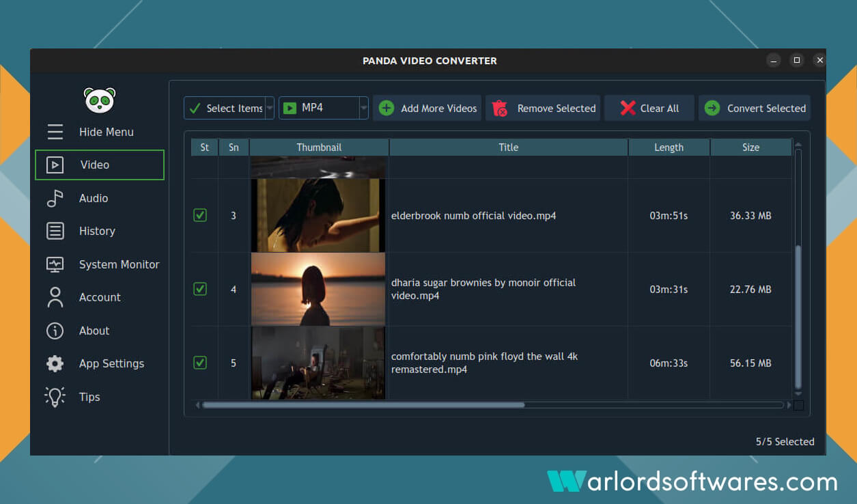Click the elderbrook numb video thumbnail
Screen dimensions: 857x504
coord(318,214)
